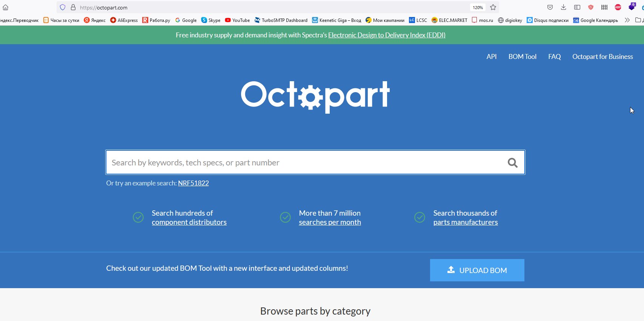The height and width of the screenshot is (321, 644).
Task: Toggle the sidebar view icon
Action: pos(577,8)
